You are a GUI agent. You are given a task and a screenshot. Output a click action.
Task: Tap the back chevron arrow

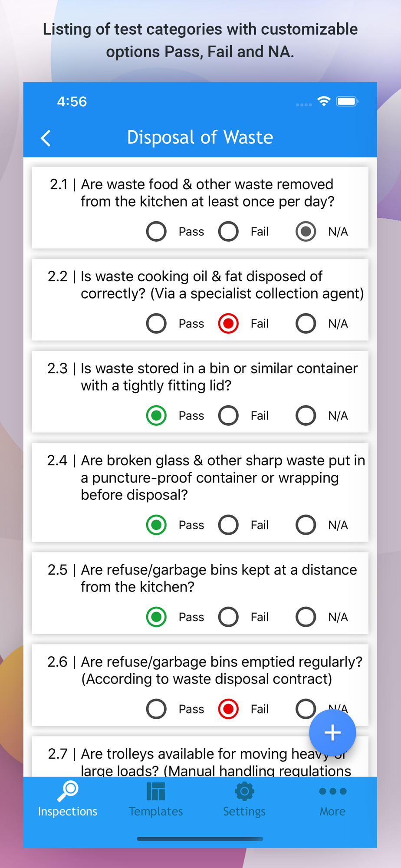(46, 138)
